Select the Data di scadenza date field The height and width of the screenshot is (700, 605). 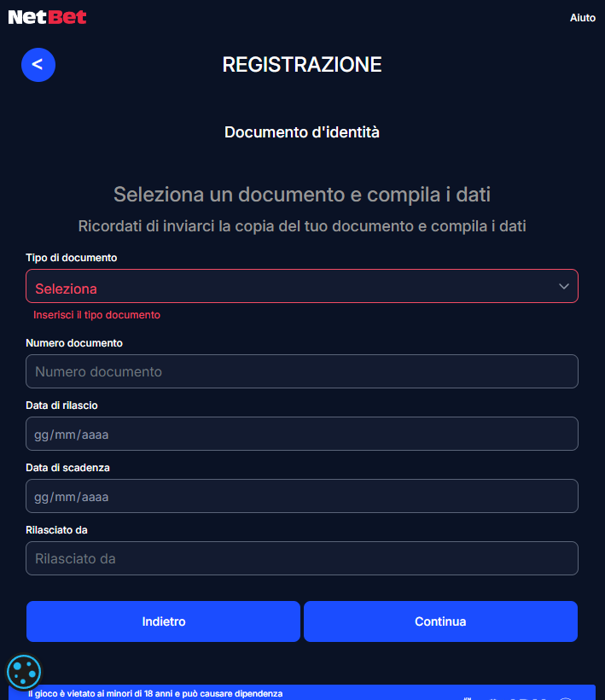301,496
